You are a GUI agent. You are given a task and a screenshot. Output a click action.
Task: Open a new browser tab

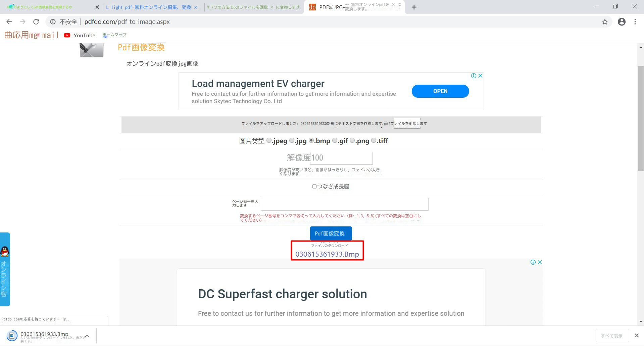[x=414, y=7]
